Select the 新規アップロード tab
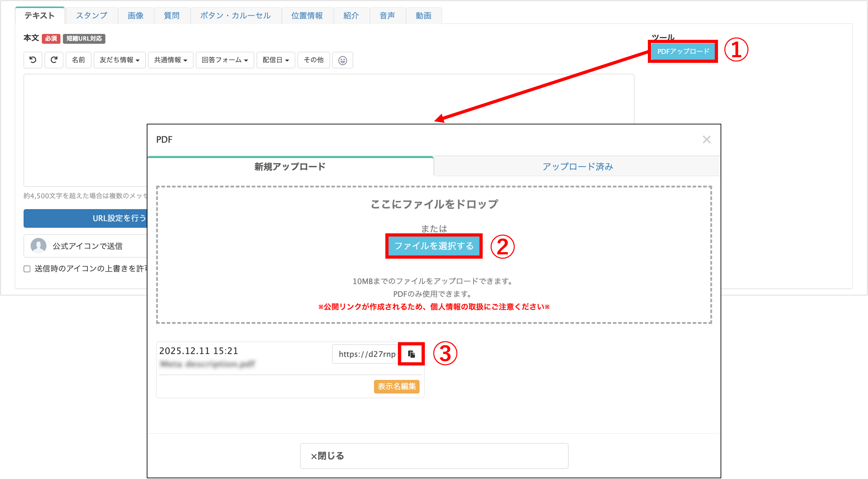868x479 pixels. (x=289, y=166)
